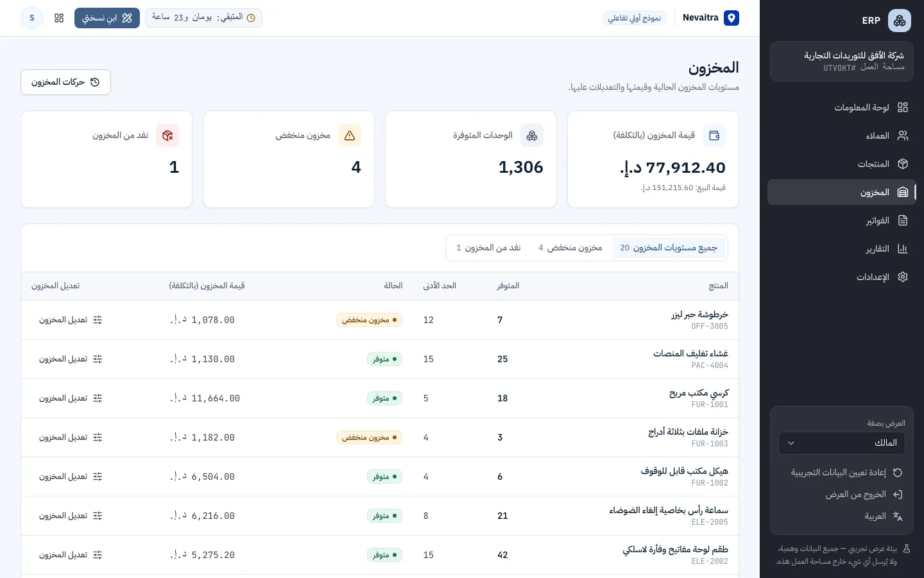The width and height of the screenshot is (924, 578).
Task: Click 'تعديل المخزون' for ELE-2005 row
Action: coord(71,516)
